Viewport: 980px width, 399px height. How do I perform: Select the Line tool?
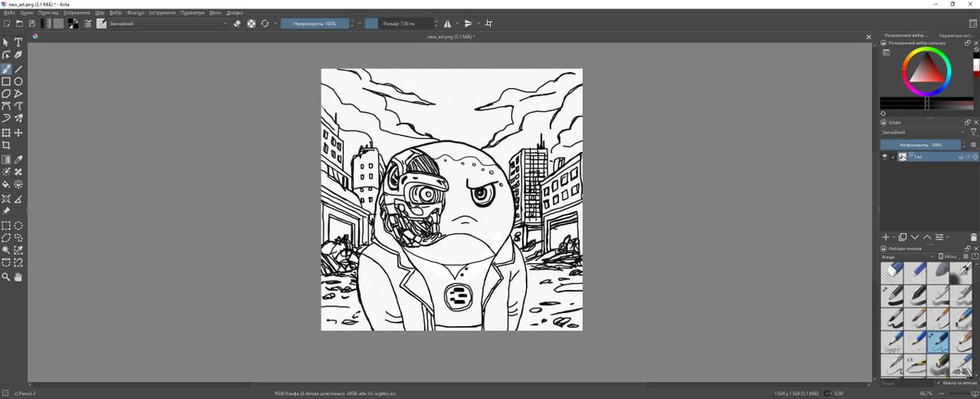pyautogui.click(x=18, y=69)
